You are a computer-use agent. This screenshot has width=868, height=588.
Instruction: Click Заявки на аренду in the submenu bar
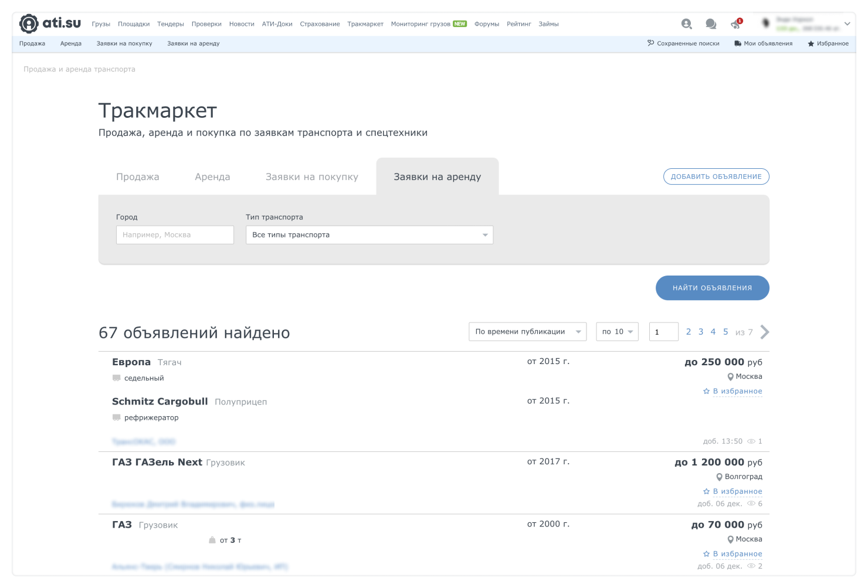click(x=194, y=43)
